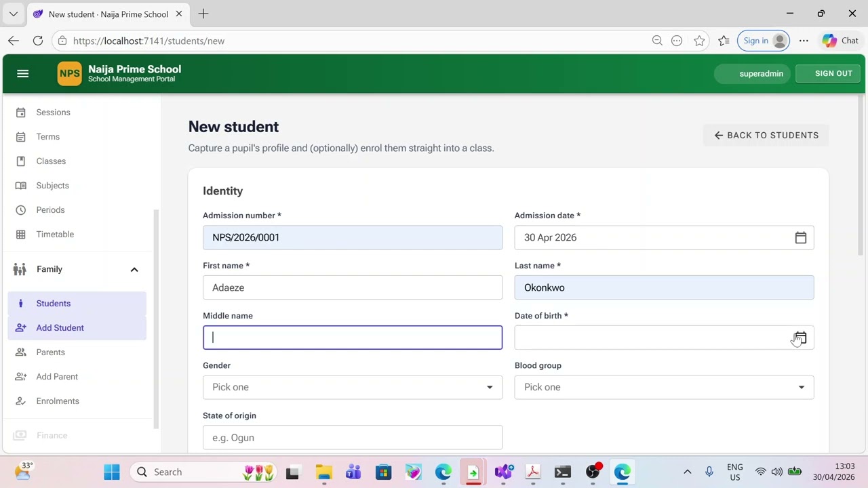Click the Enrolments icon in sidebar

tap(21, 401)
